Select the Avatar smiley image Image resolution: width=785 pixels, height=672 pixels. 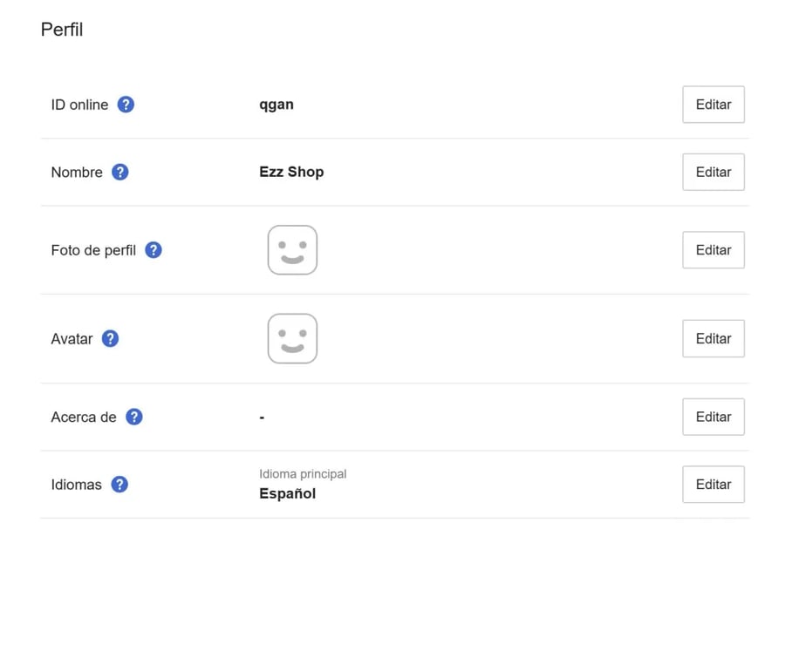point(292,339)
